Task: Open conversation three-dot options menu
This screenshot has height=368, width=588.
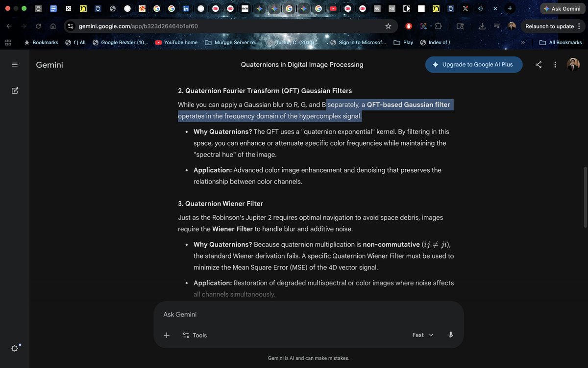Action: [x=555, y=65]
